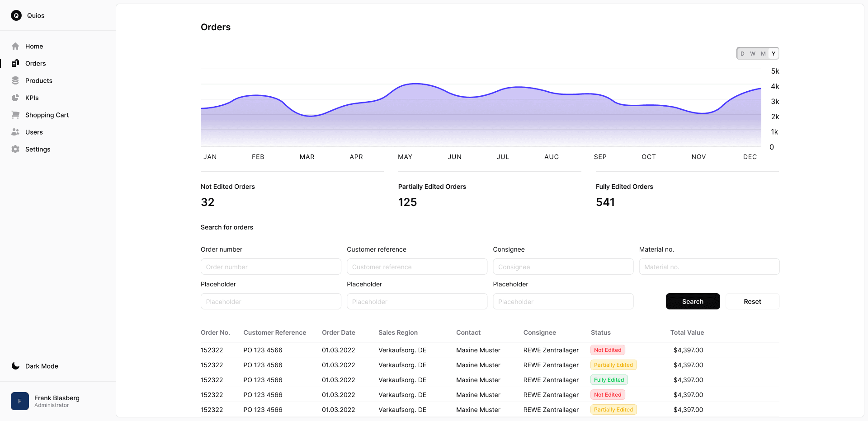Image resolution: width=868 pixels, height=421 pixels.
Task: Select the Users icon in sidebar
Action: pyautogui.click(x=16, y=132)
